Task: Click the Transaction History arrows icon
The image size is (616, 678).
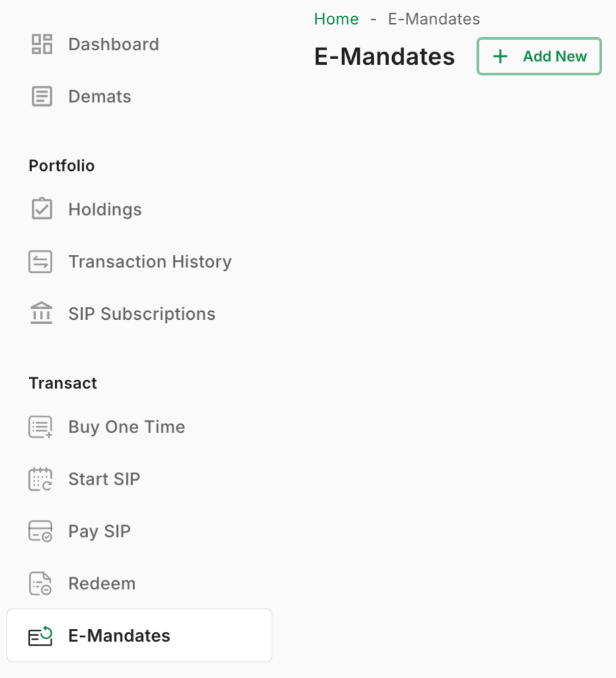Action: click(40, 262)
